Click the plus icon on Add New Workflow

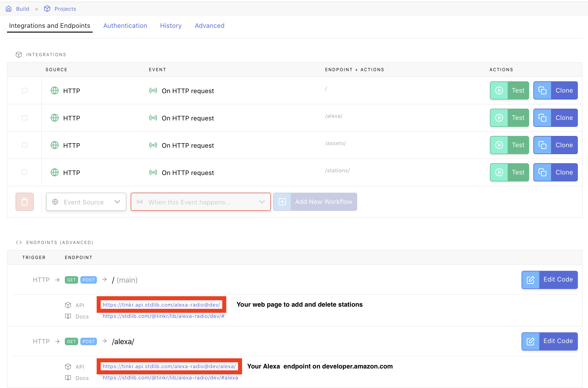(282, 202)
